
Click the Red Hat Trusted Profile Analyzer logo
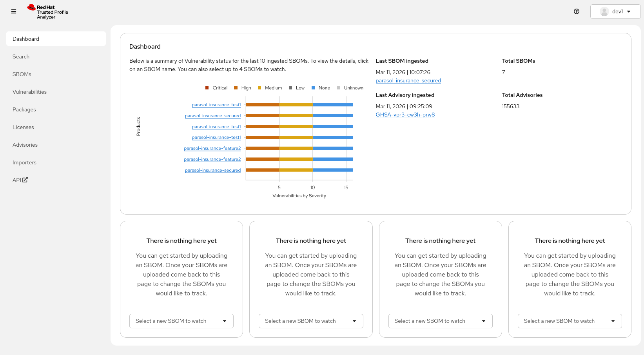point(47,11)
